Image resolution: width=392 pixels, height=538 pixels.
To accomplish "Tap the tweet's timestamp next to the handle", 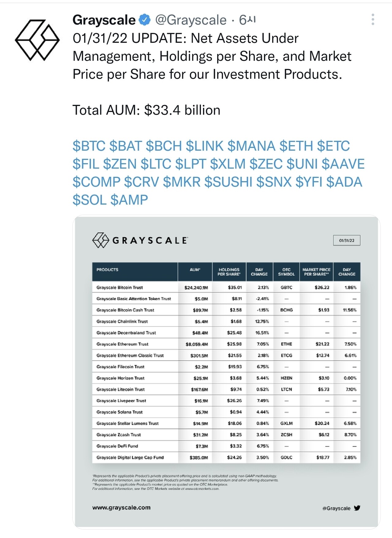I will click(247, 20).
